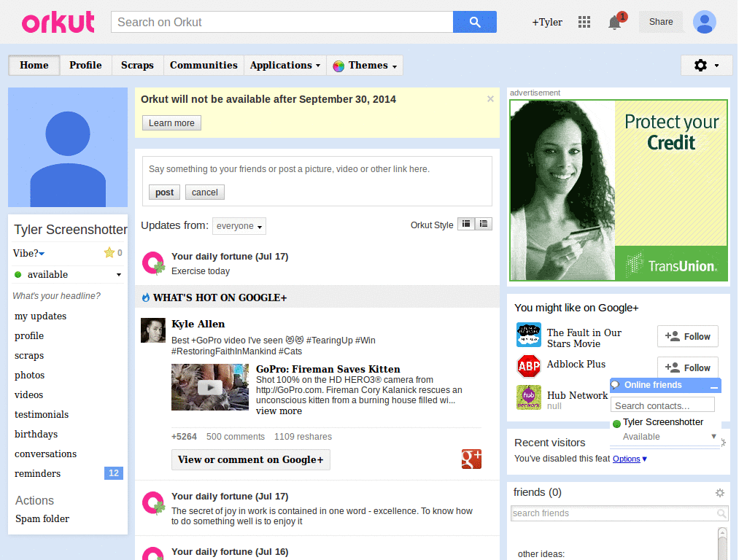The width and height of the screenshot is (747, 560).
Task: Click the Vibe star rating icon
Action: pos(109,253)
